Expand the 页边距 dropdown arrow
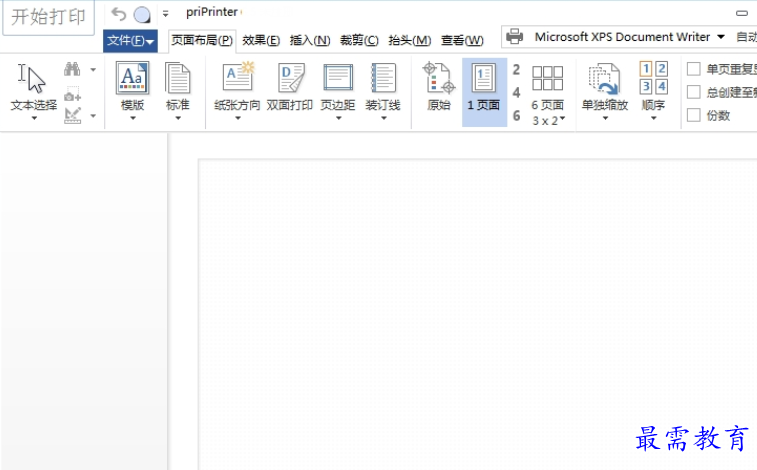Screen dimensions: 757x470 (x=338, y=118)
